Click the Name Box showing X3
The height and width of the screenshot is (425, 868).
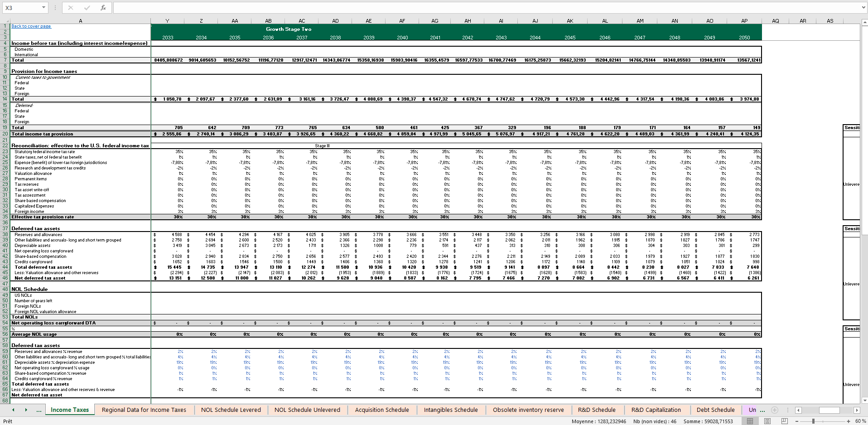coord(21,8)
